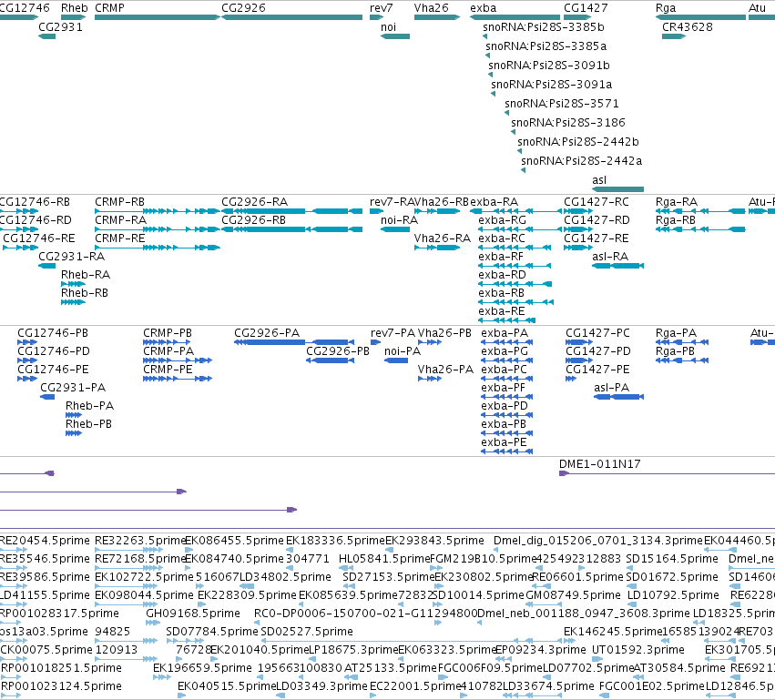Viewport: 775px width, 700px height.
Task: Select the CRMP-RE transcript label
Action: tap(119, 238)
